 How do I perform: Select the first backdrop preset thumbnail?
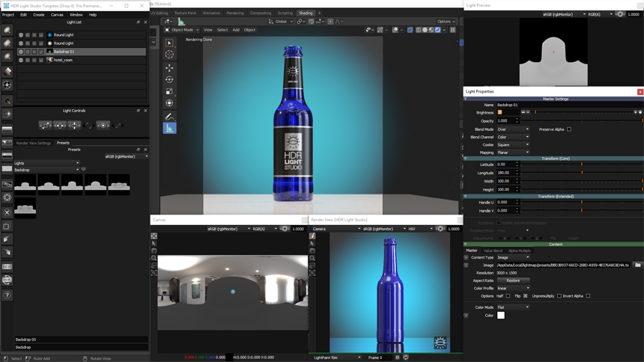(x=25, y=184)
